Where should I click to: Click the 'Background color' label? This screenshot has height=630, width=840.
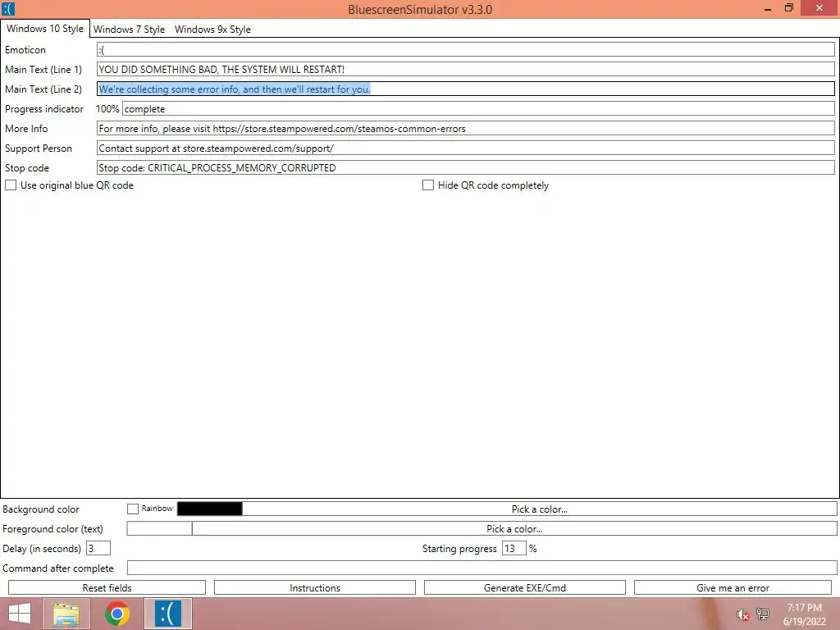coord(41,509)
